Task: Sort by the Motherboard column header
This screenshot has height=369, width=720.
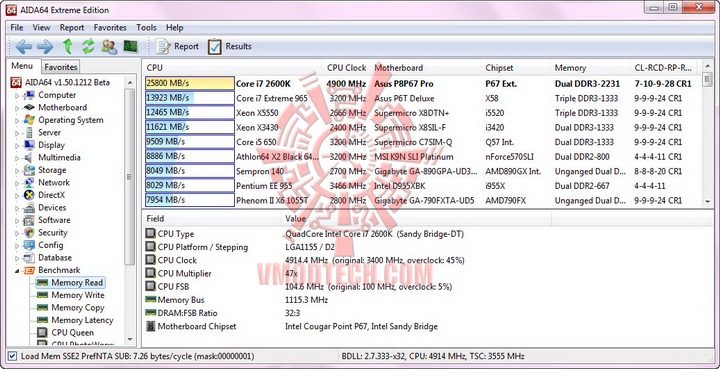Action: [425, 68]
